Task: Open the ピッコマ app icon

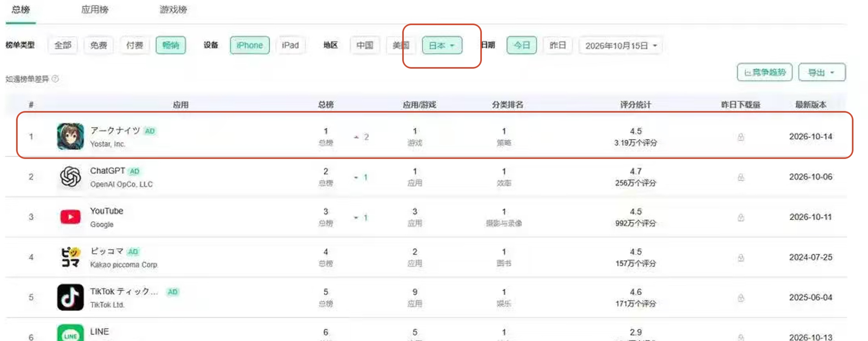Action: point(71,257)
